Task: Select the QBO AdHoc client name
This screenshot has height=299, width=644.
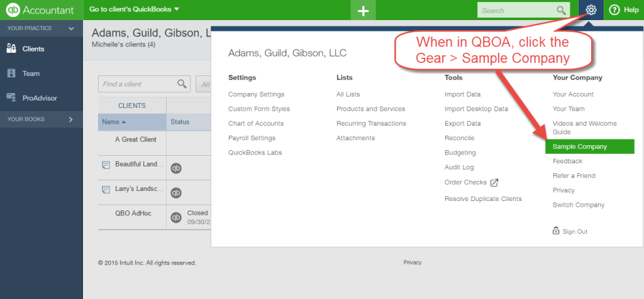Action: (x=133, y=214)
